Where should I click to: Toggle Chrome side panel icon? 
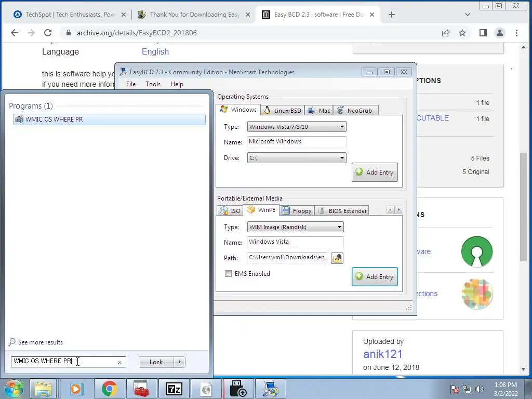[483, 33]
